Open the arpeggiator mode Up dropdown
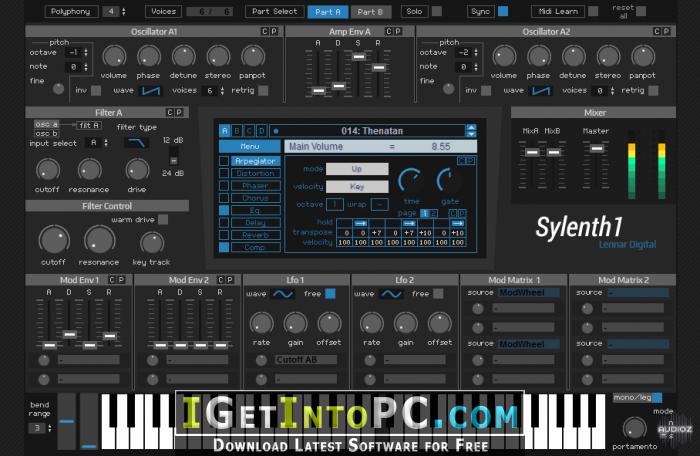Screen dimensions: 700x456 [357, 169]
